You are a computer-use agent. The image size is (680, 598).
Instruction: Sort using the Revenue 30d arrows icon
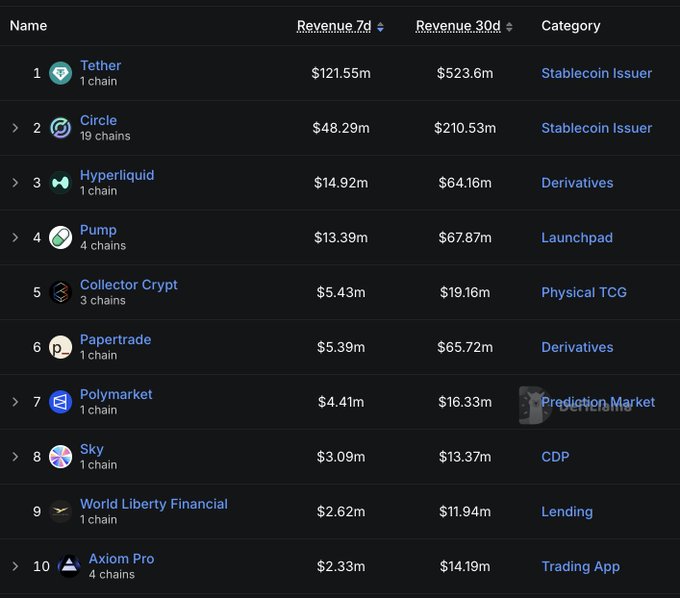509,27
